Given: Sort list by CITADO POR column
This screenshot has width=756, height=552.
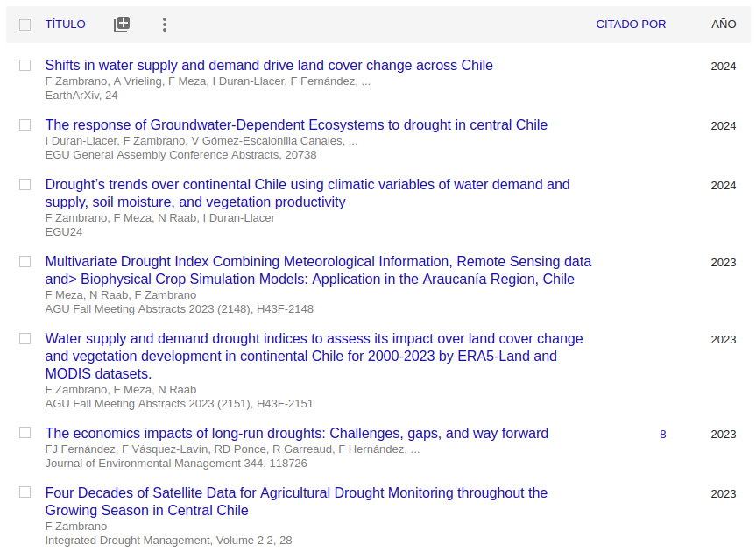Looking at the screenshot, I should coord(631,25).
